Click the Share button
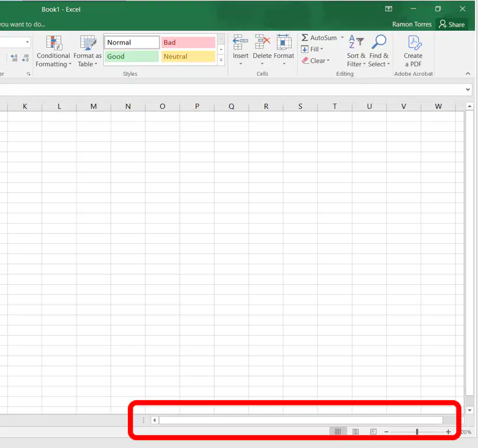Screen dimensions: 478x448 coord(452,24)
